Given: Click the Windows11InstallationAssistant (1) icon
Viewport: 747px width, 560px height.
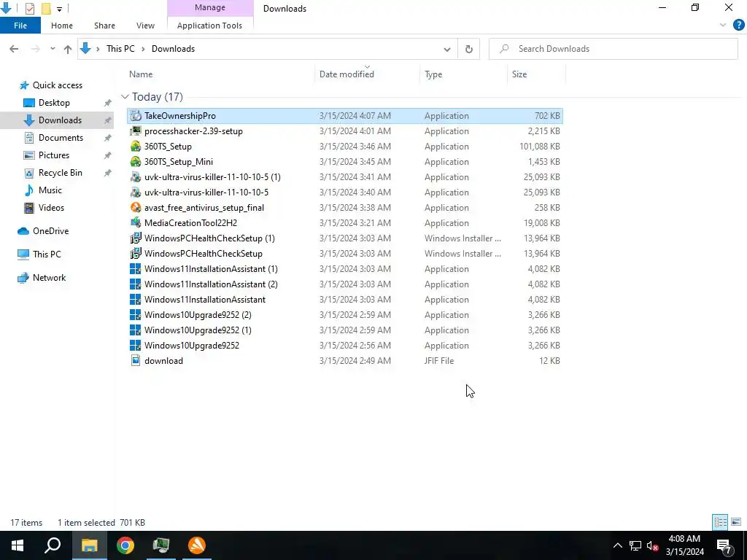Looking at the screenshot, I should [136, 268].
